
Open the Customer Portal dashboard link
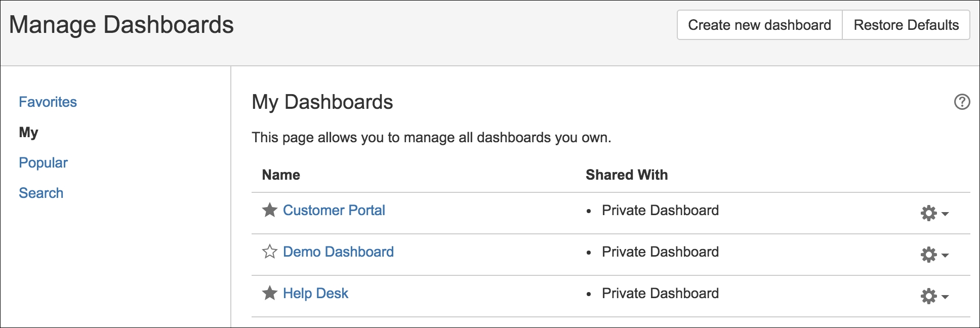tap(334, 210)
